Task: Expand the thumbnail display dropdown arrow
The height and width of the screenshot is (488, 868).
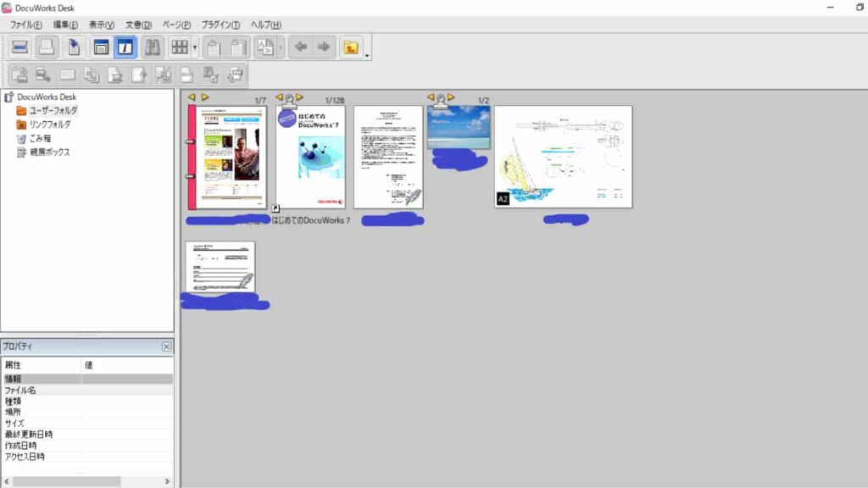Action: pos(196,49)
